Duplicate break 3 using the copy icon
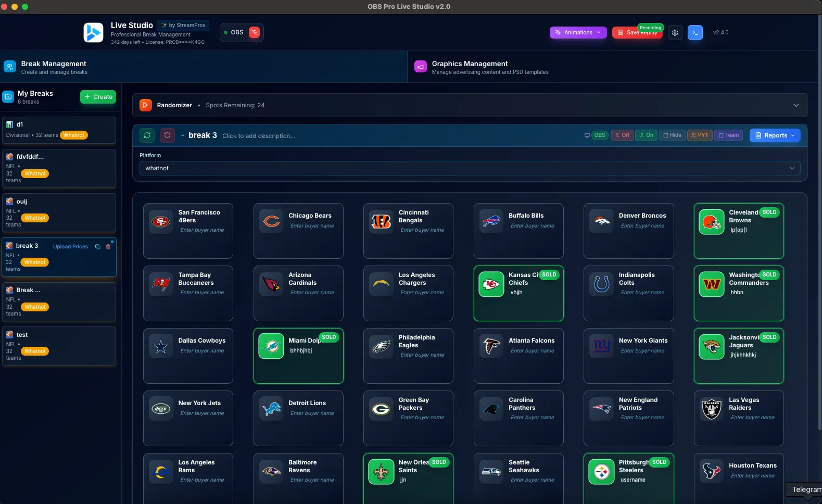 (x=97, y=247)
